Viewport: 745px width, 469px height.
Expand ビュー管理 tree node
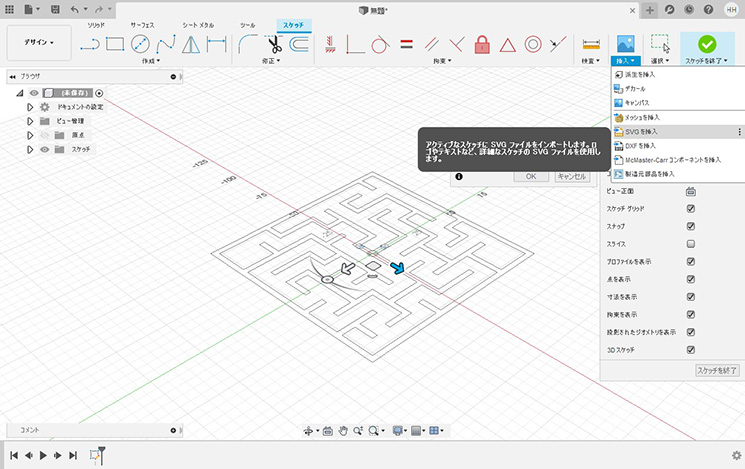[x=30, y=121]
